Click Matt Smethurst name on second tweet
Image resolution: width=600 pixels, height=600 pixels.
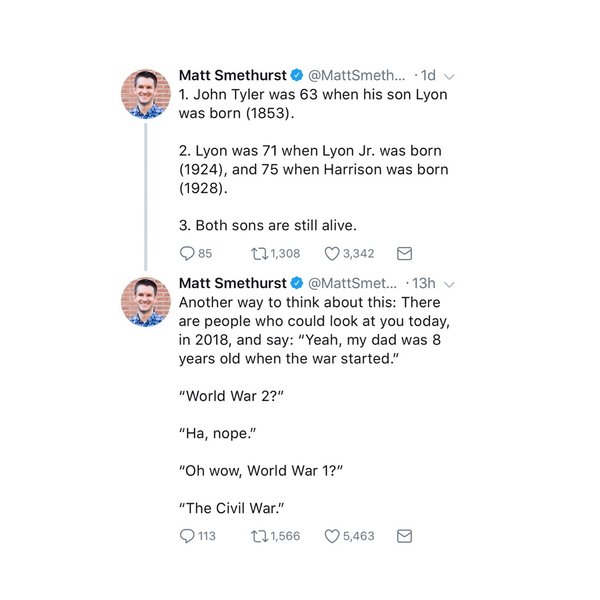click(x=232, y=283)
